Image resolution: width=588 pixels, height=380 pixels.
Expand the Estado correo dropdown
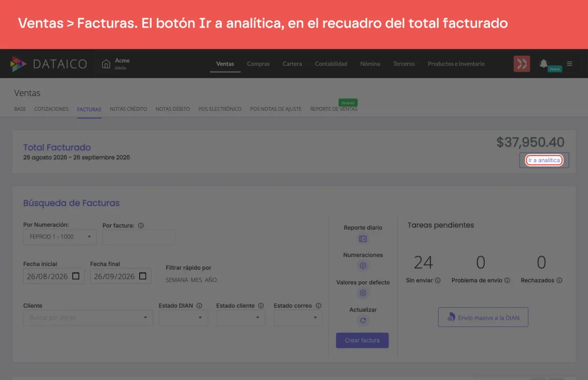[x=298, y=318]
